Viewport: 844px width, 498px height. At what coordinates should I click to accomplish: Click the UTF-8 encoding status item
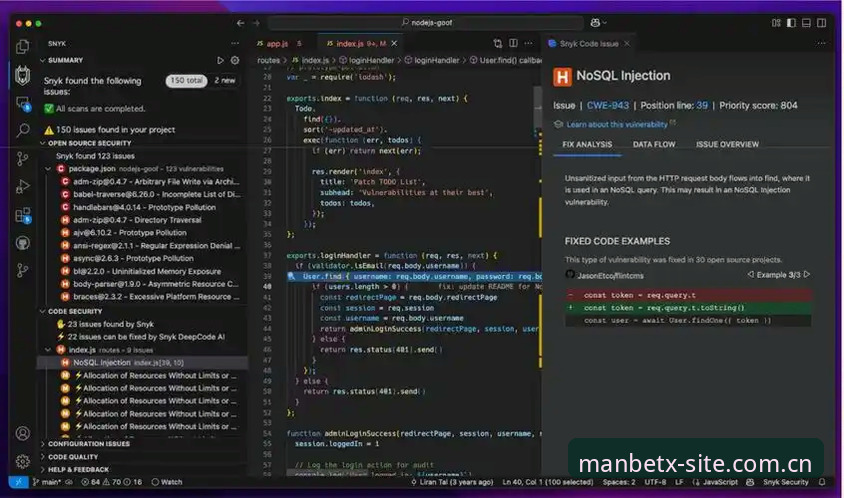pyautogui.click(x=655, y=482)
